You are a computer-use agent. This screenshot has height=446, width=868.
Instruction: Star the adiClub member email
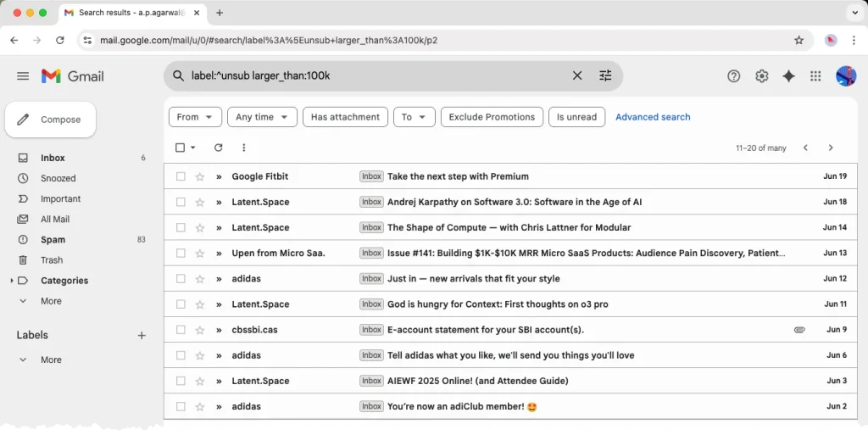[200, 407]
